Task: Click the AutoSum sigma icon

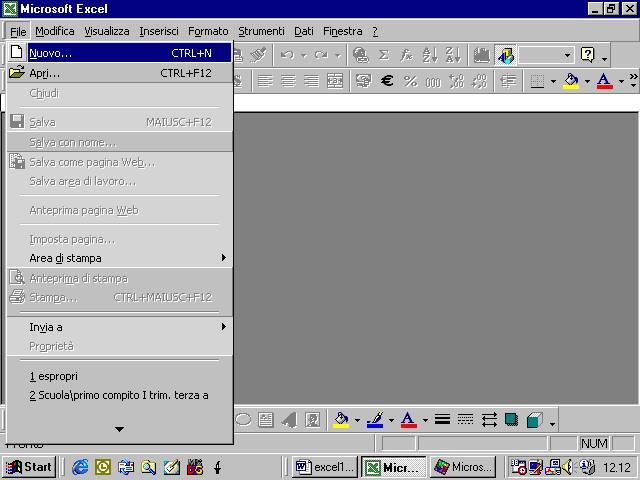Action: click(383, 55)
